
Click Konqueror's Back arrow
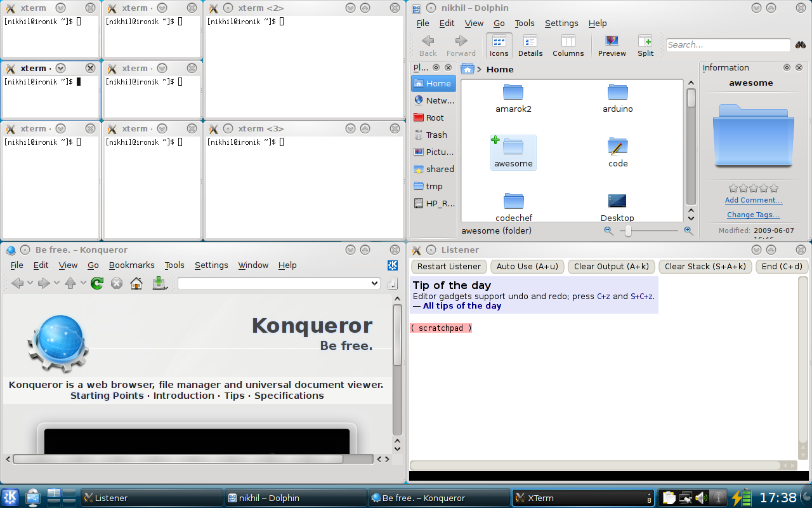coord(18,283)
